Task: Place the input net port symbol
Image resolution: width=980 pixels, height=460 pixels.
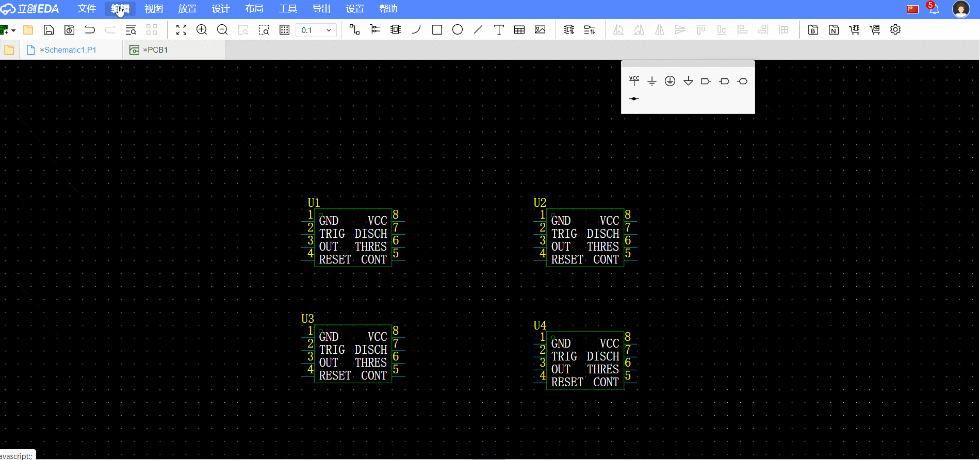Action: click(706, 81)
